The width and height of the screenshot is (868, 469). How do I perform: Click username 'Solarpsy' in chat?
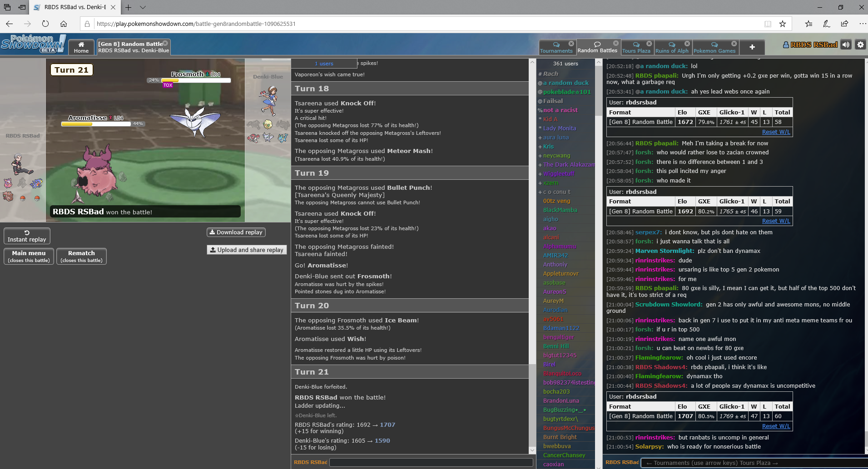click(650, 447)
